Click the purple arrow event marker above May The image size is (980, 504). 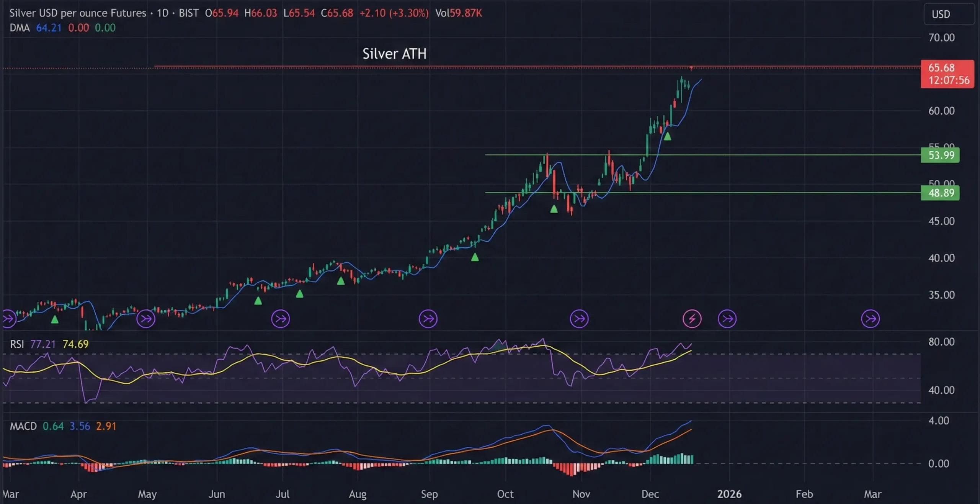[146, 319]
